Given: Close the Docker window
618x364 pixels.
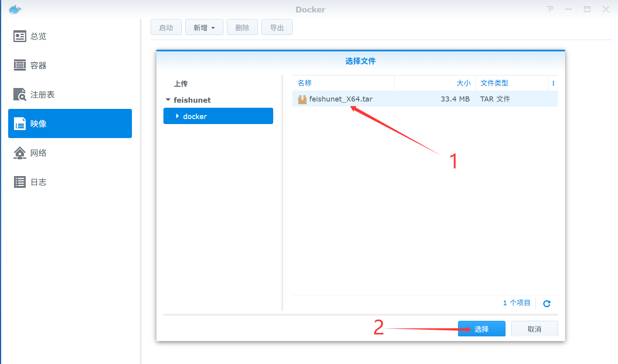Looking at the screenshot, I should (x=606, y=9).
